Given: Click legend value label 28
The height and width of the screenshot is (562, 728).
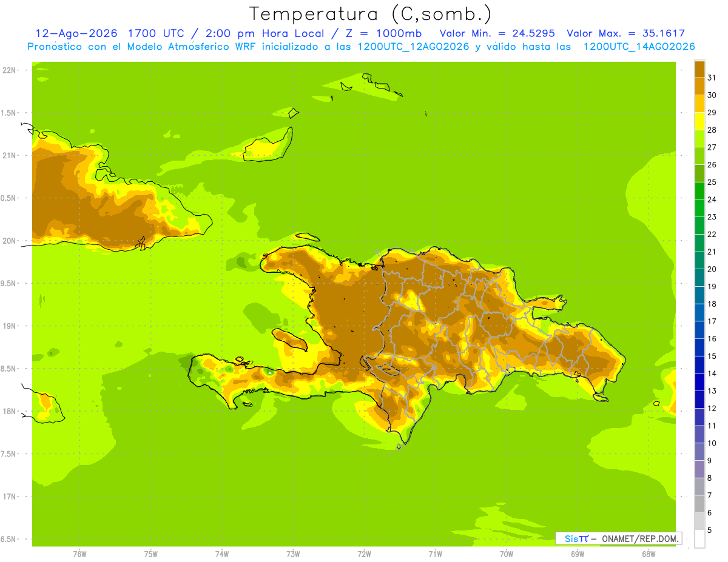Looking at the screenshot, I should pos(712,130).
